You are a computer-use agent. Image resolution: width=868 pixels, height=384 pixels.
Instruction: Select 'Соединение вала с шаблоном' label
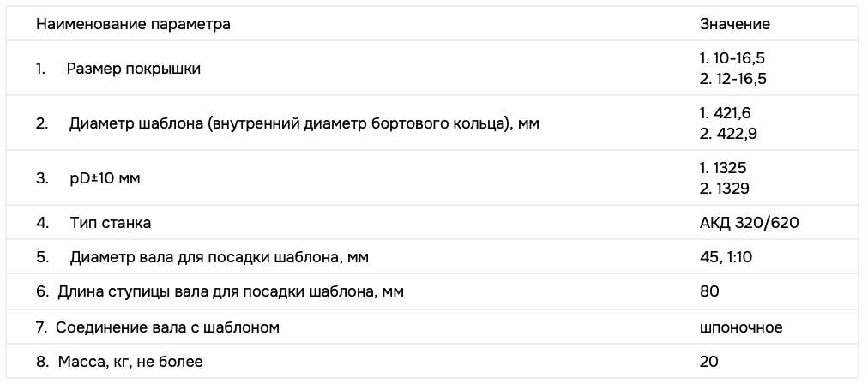point(169,327)
